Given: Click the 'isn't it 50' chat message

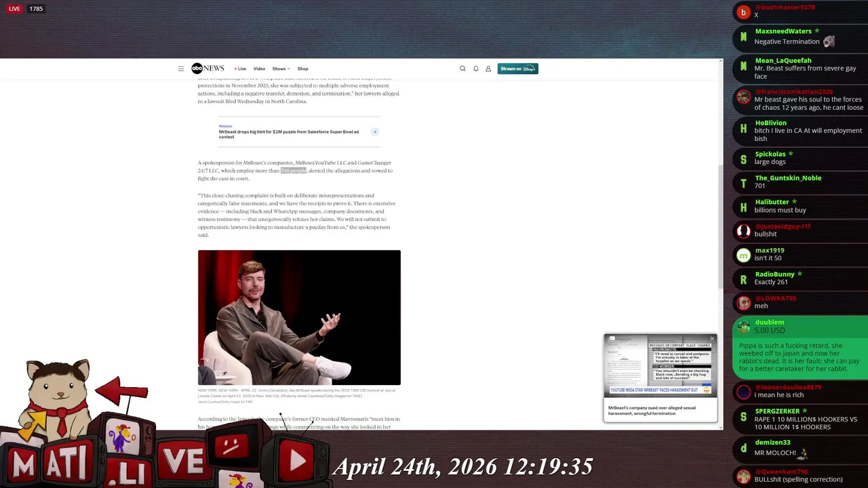Looking at the screenshot, I should 768,258.
